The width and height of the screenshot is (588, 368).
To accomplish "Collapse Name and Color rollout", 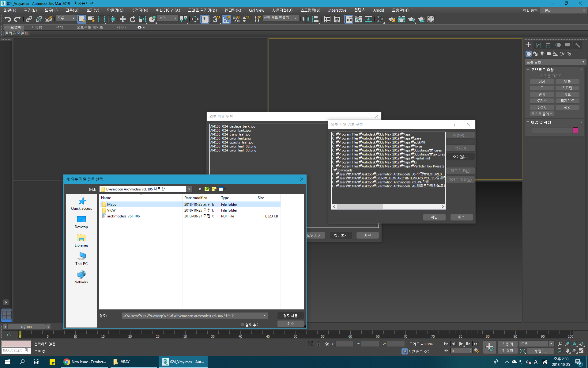I will click(528, 122).
